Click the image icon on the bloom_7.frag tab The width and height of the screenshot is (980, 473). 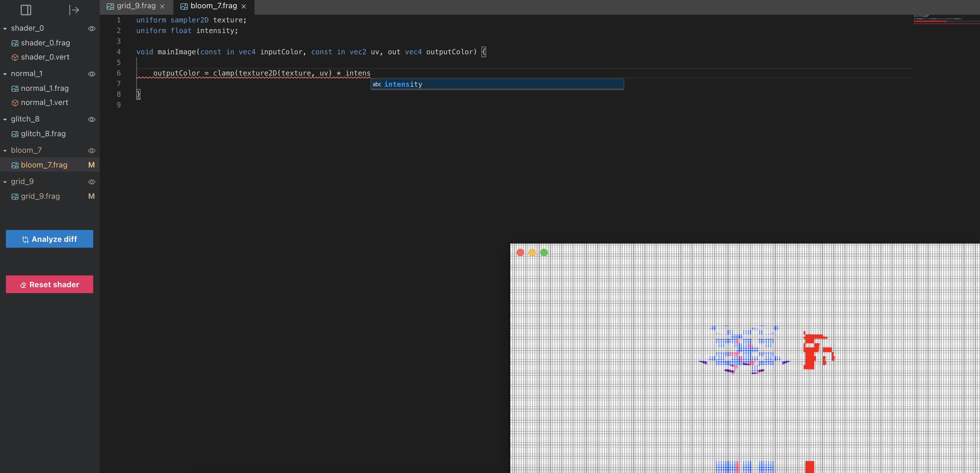tap(184, 6)
